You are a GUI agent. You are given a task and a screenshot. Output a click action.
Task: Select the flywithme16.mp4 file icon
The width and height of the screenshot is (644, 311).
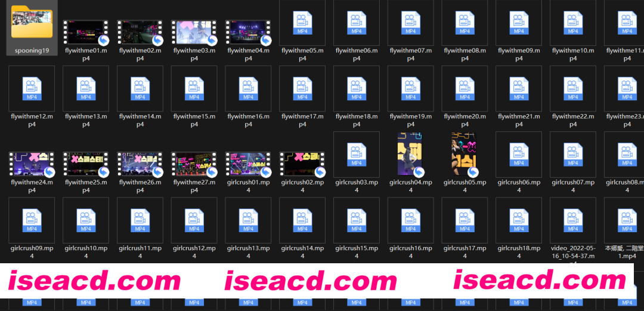click(x=248, y=88)
